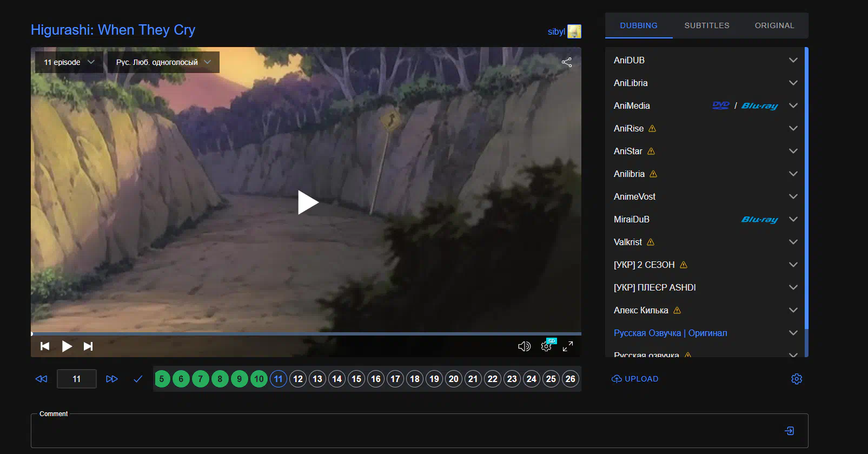The height and width of the screenshot is (454, 868).
Task: Skip to the previous track in player
Action: (45, 346)
